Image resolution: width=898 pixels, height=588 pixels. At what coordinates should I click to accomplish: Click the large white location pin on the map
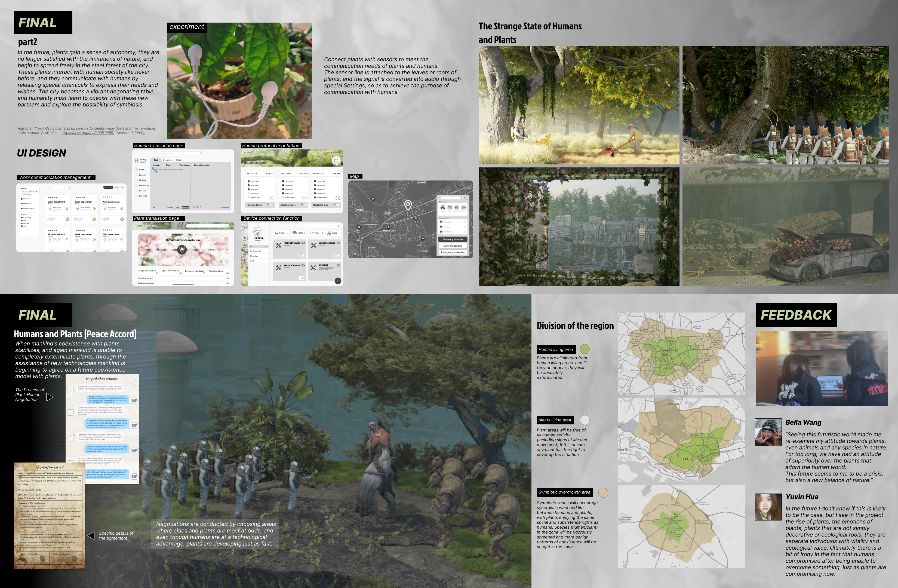coord(408,205)
